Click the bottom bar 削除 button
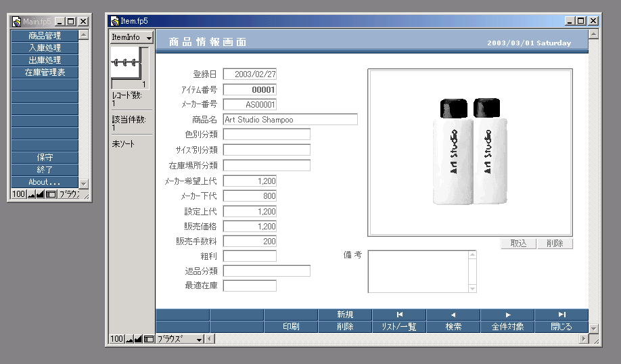 345,327
